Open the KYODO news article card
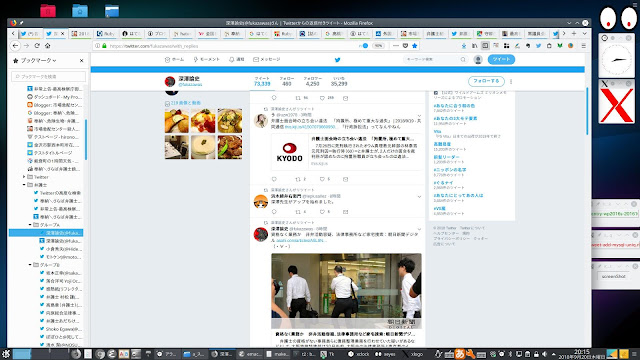The width and height of the screenshot is (640, 360). (x=347, y=151)
